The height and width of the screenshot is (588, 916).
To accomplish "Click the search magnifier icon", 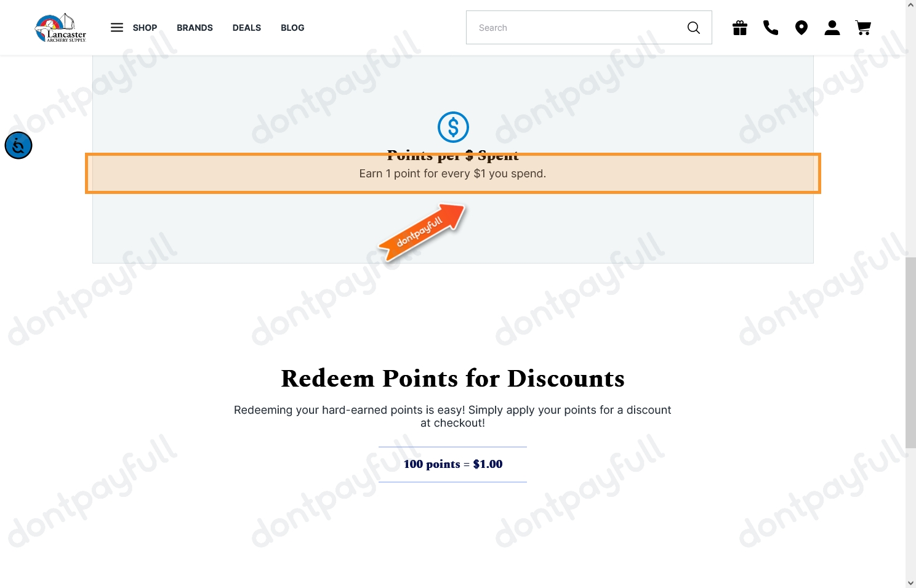I will point(693,28).
